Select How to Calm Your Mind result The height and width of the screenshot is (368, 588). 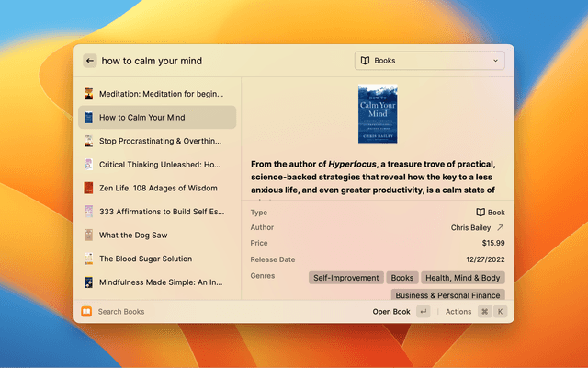(156, 117)
